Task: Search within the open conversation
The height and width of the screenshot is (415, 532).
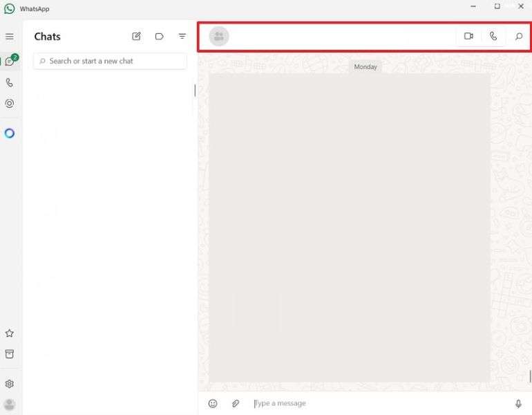Action: click(x=519, y=37)
